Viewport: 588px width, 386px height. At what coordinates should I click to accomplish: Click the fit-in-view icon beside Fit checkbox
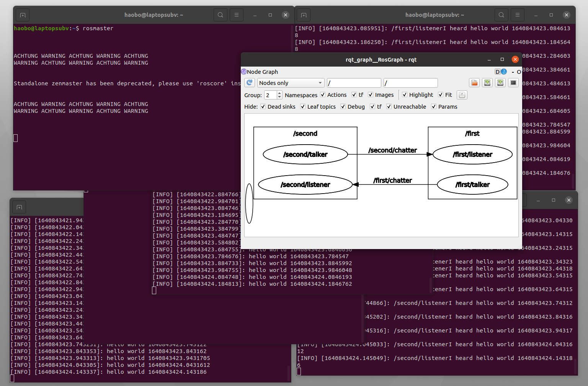tap(462, 94)
